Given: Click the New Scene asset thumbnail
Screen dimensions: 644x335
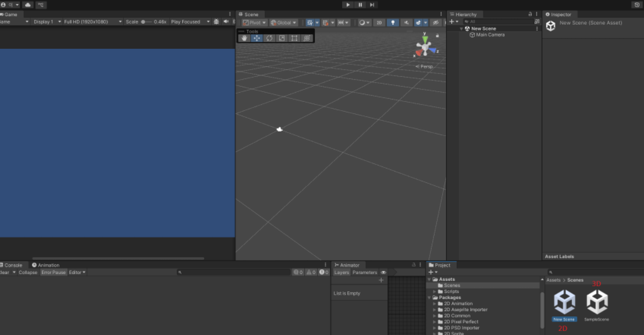Looking at the screenshot, I should coord(564,302).
